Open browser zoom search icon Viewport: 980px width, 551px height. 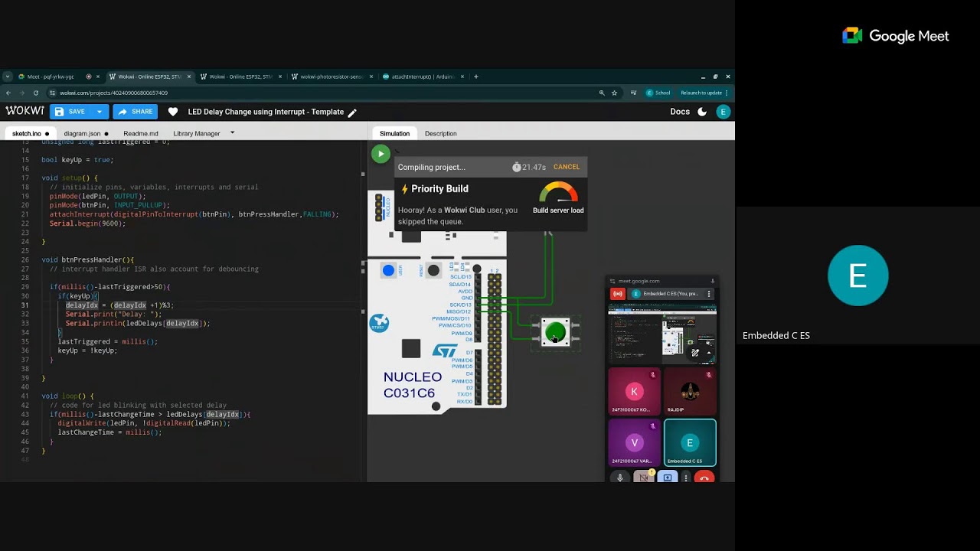pos(602,93)
